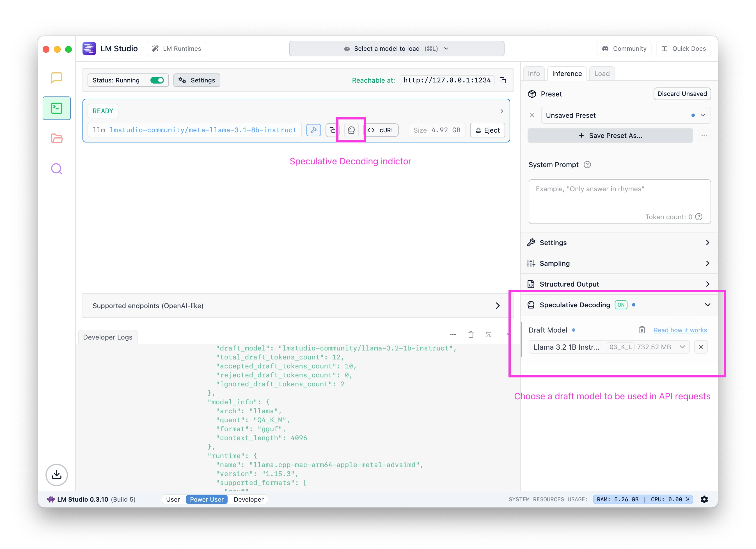Open the Discover magnifier icon in sidebar
Image resolution: width=756 pixels, height=549 pixels.
point(56,169)
